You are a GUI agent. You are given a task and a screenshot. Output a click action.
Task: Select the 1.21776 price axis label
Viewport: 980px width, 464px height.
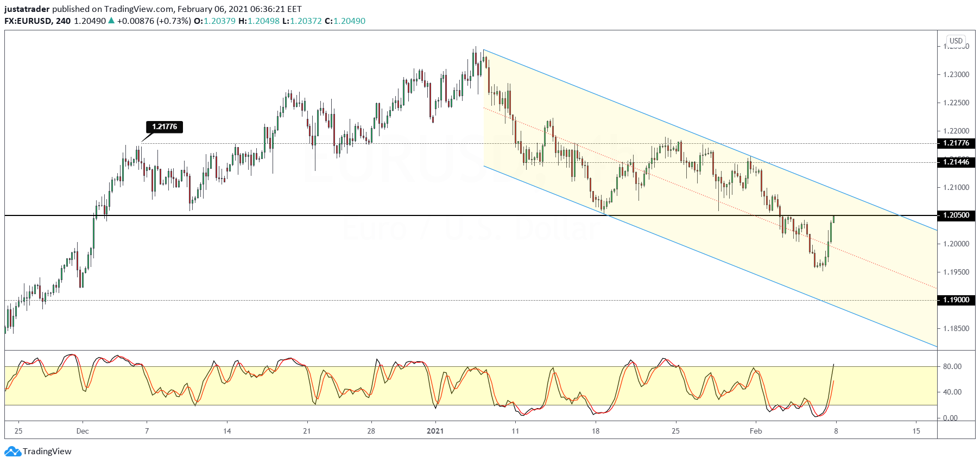[x=956, y=143]
